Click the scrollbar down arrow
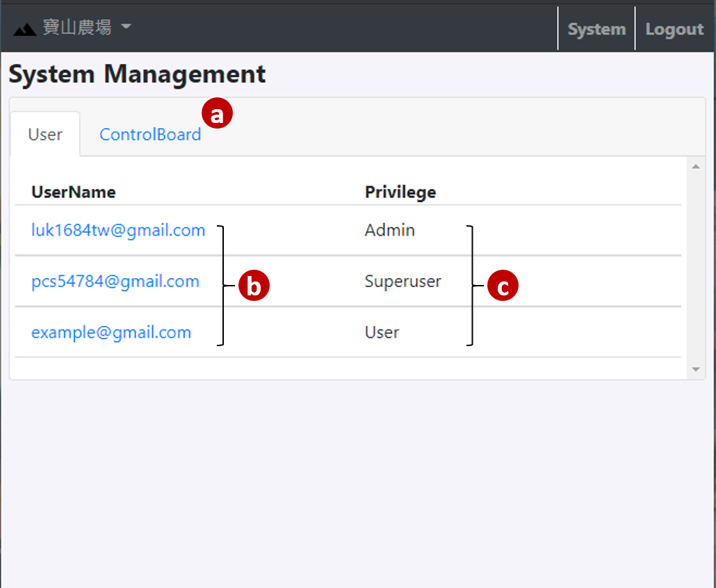The height and width of the screenshot is (588, 716). [x=695, y=369]
